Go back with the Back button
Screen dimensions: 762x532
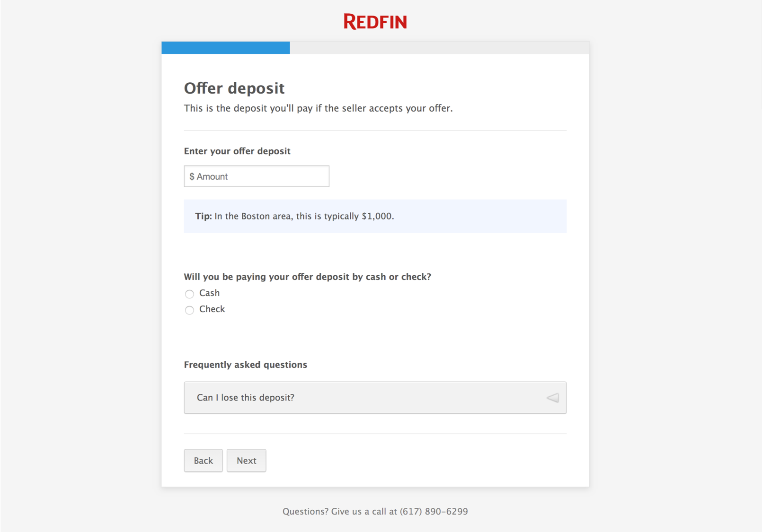click(204, 461)
